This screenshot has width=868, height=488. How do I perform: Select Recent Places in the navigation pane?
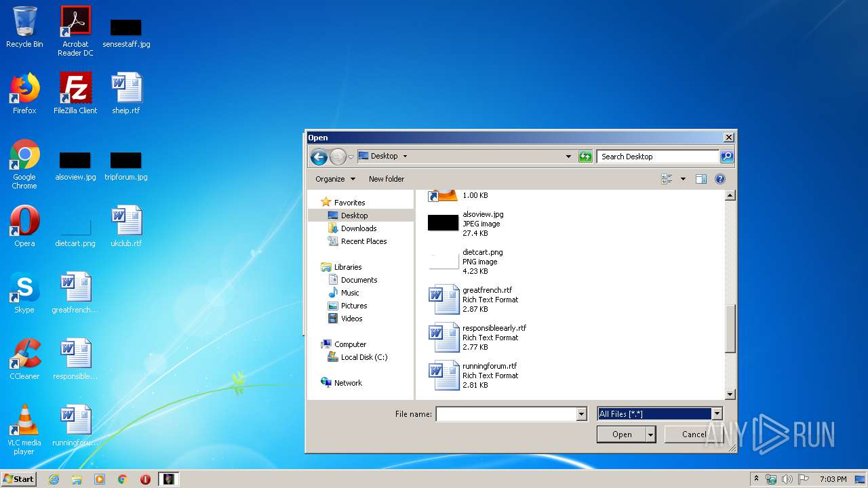point(357,241)
